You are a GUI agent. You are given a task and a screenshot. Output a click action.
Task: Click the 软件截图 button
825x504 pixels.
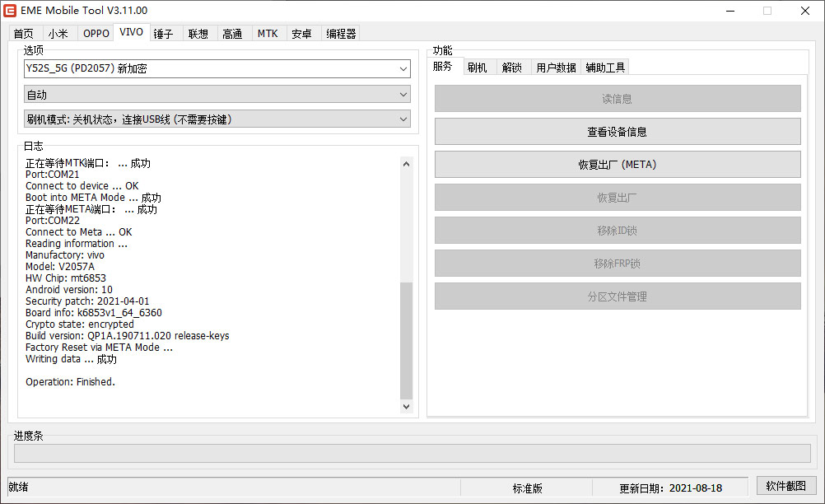[x=786, y=486]
